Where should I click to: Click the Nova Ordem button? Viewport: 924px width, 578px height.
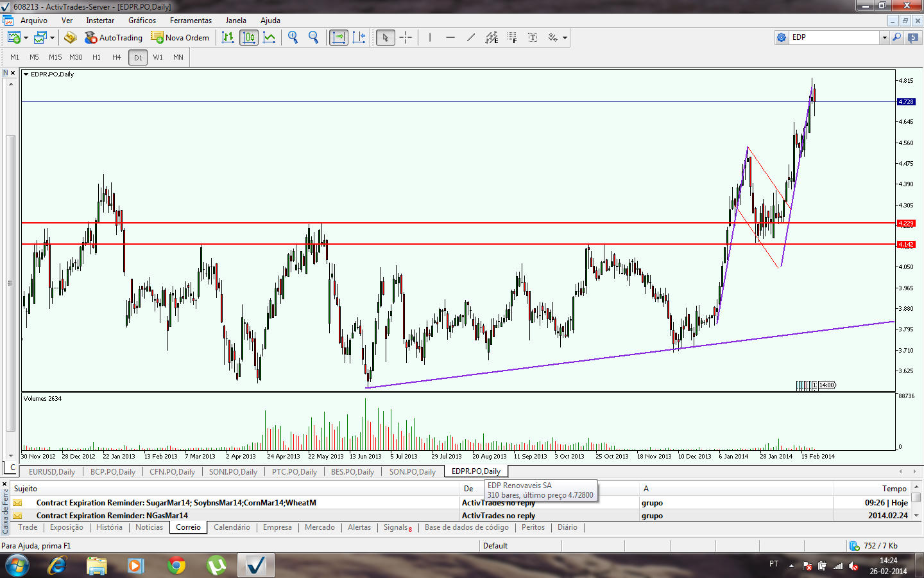(180, 38)
